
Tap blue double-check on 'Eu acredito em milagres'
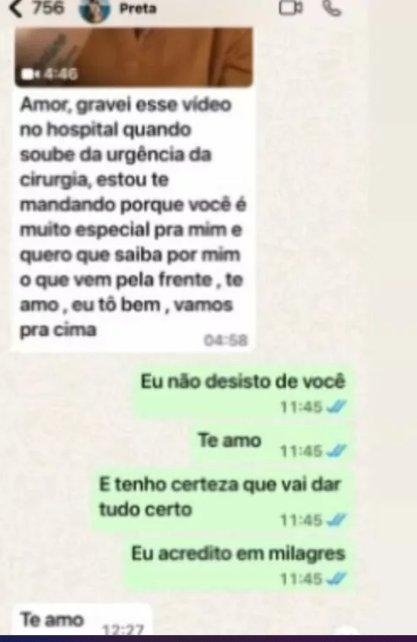click(336, 579)
